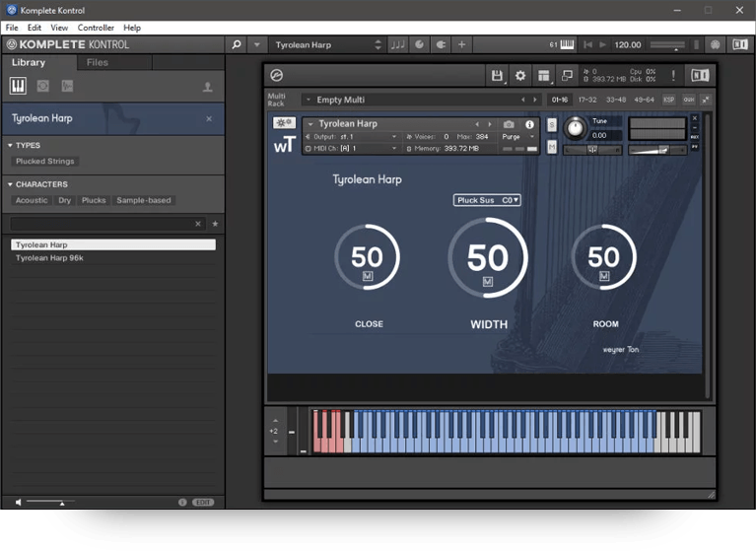
Task: Clear the library search field with X
Action: point(198,224)
